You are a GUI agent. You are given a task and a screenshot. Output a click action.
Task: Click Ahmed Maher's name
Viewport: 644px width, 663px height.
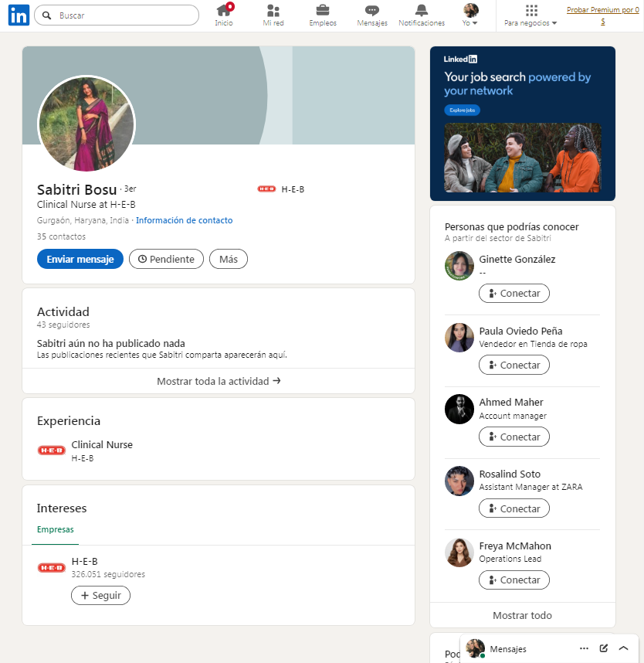tap(511, 402)
